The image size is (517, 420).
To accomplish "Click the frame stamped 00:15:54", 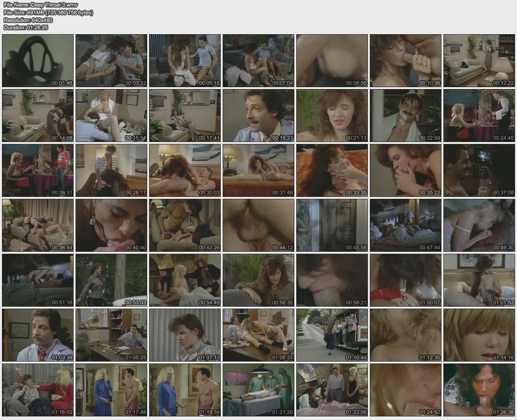I will click(x=111, y=115).
